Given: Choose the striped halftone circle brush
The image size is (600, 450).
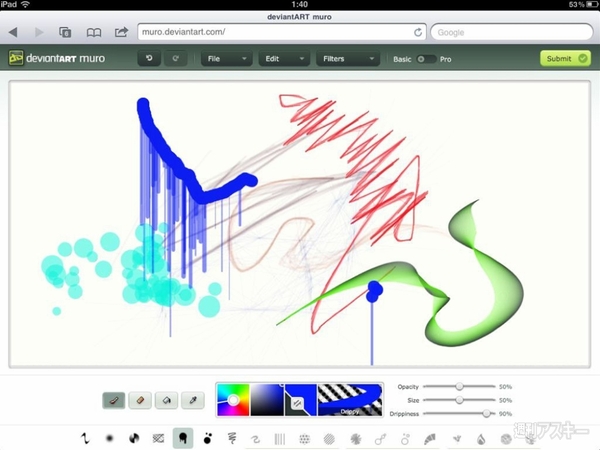Looking at the screenshot, I should pyautogui.click(x=329, y=439).
